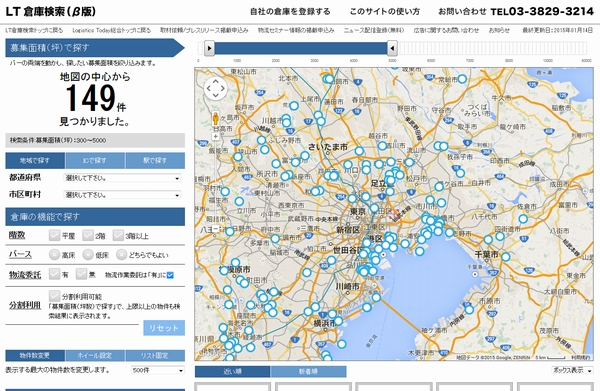Select the marker right of 四街道市 near 佐倉市

(523, 219)
